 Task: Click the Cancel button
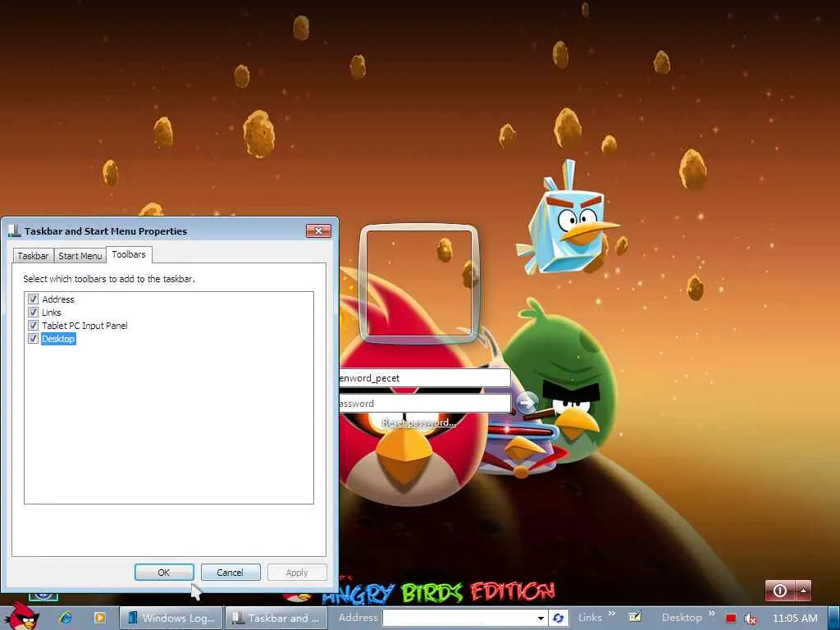pos(231,572)
